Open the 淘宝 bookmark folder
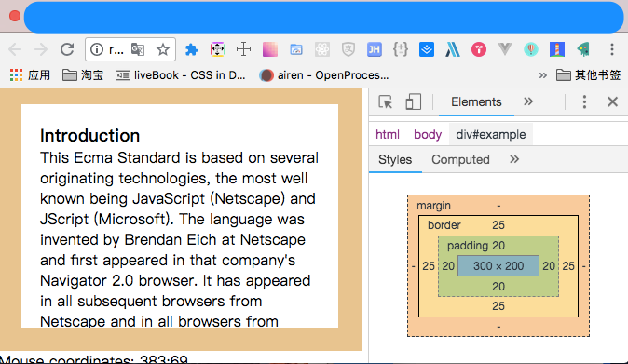The width and height of the screenshot is (628, 364). click(x=83, y=75)
